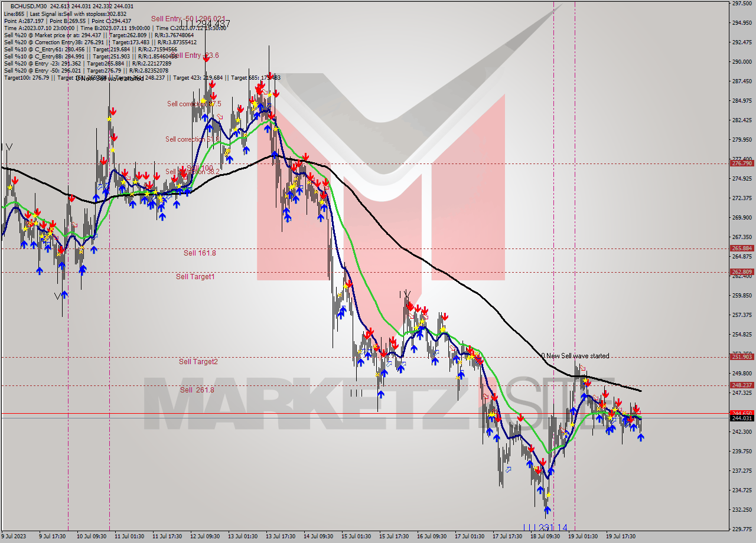Click the 292.475 price axis value
Image resolution: width=756 pixels, height=543 pixels.
click(x=742, y=42)
